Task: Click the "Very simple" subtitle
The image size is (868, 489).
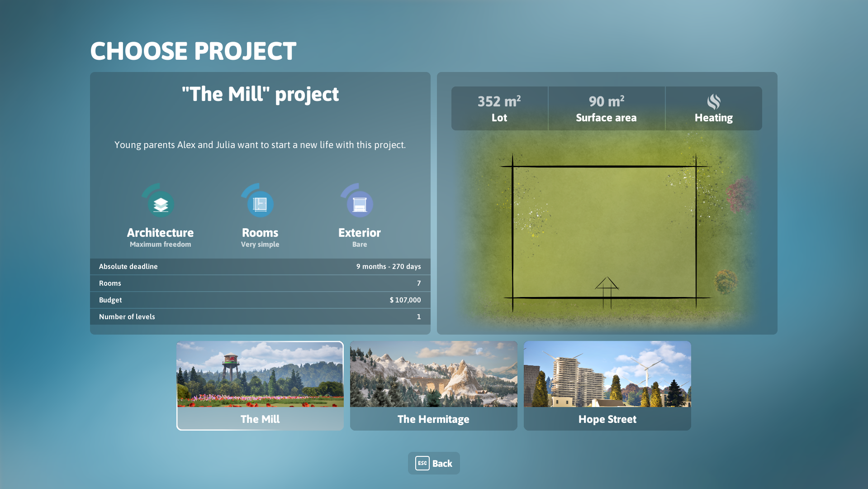Action: 260,244
